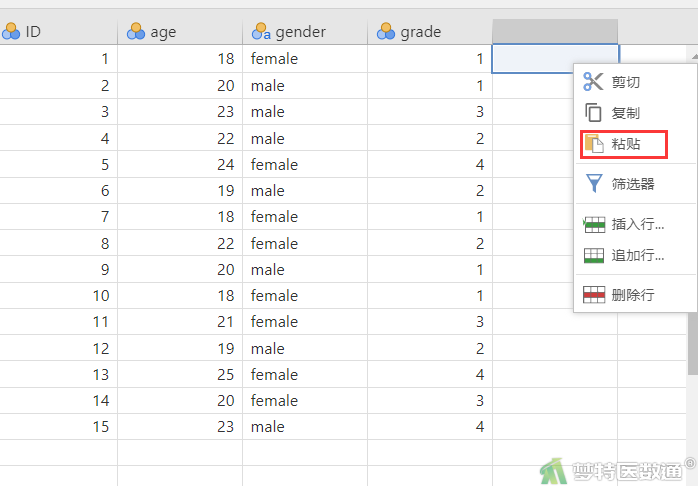Click the Paste clipboard icon
Viewport: 698px width, 486px height.
tap(594, 144)
